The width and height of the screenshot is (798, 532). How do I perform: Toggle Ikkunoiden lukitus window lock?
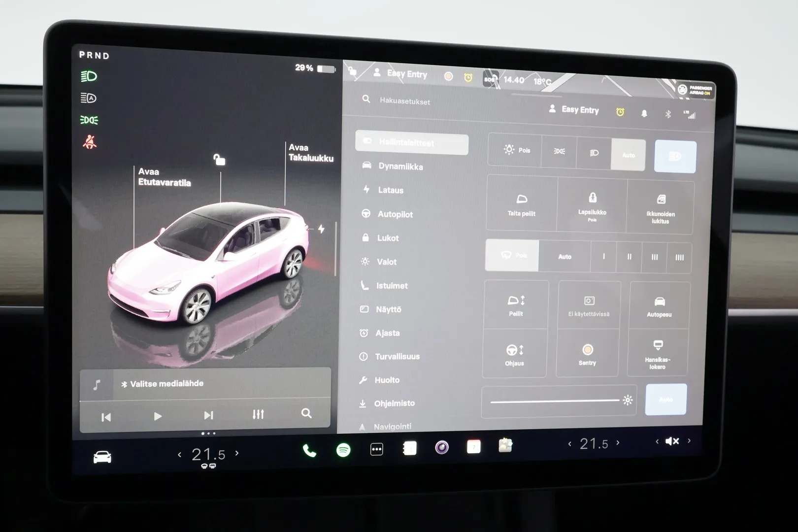tap(661, 207)
